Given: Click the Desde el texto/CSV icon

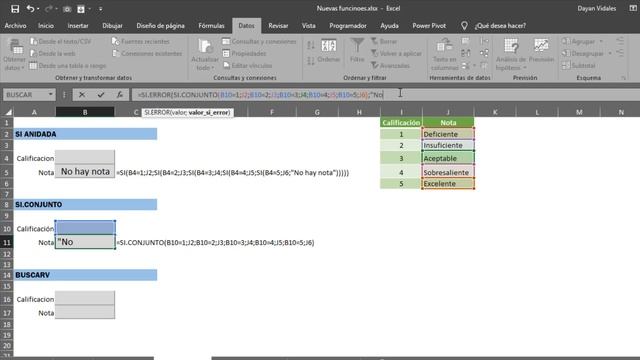Looking at the screenshot, I should 33,42.
